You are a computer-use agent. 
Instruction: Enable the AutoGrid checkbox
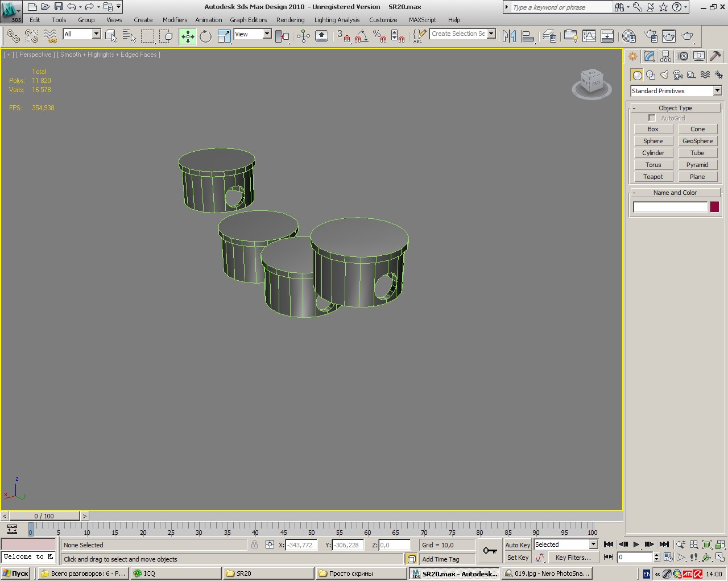click(652, 118)
